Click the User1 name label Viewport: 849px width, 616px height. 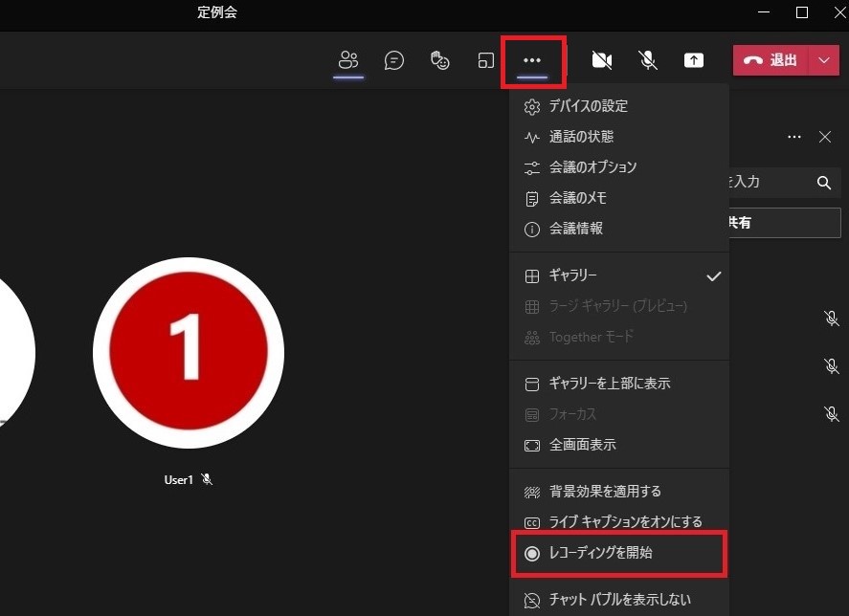coord(179,479)
